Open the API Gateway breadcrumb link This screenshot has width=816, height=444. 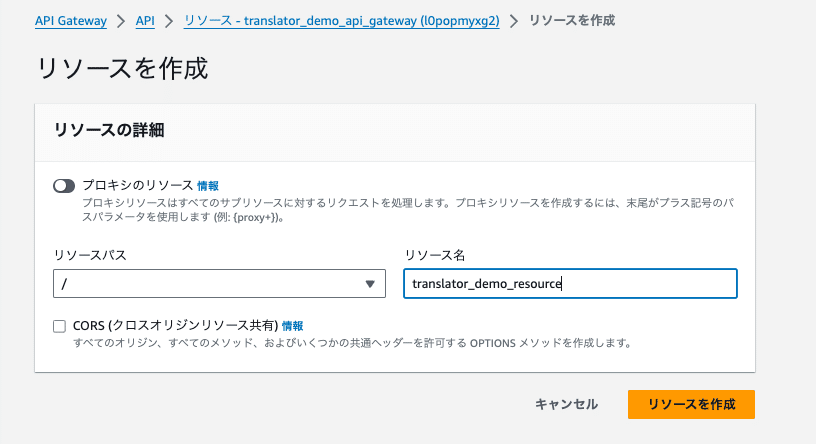tap(71, 21)
